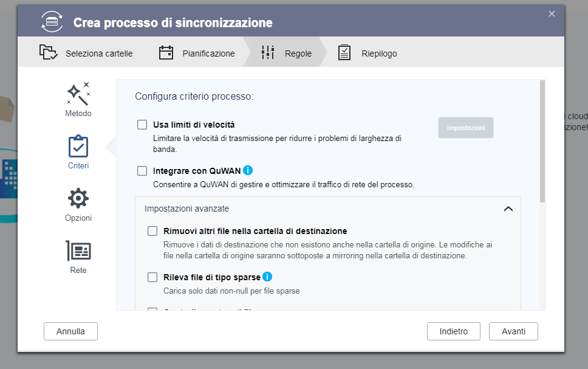Image resolution: width=588 pixels, height=369 pixels.
Task: Cancel with the Annulla button
Action: pyautogui.click(x=70, y=331)
